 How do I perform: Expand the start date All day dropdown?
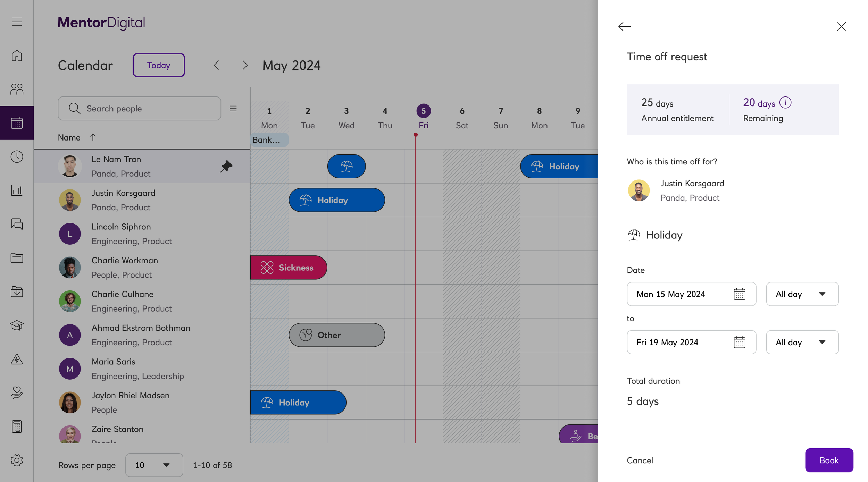[802, 294]
